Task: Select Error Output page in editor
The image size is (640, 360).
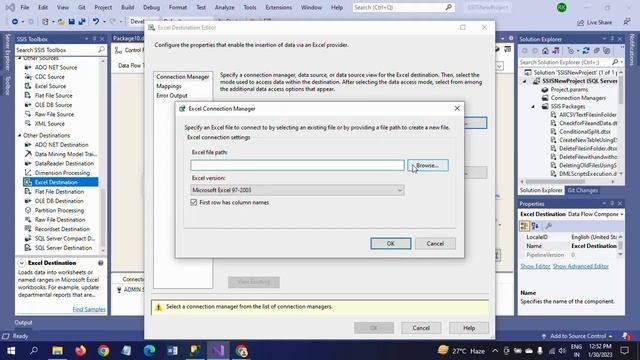Action: [172, 96]
